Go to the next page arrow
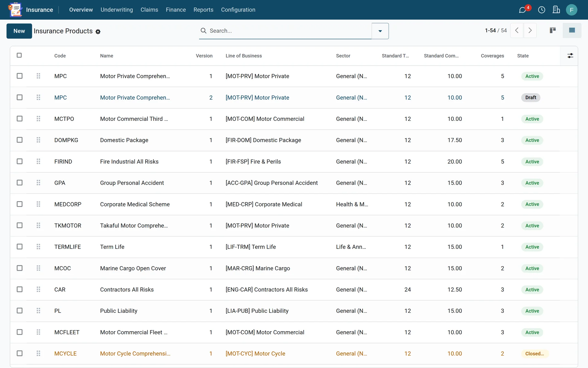The image size is (588, 368). click(530, 30)
